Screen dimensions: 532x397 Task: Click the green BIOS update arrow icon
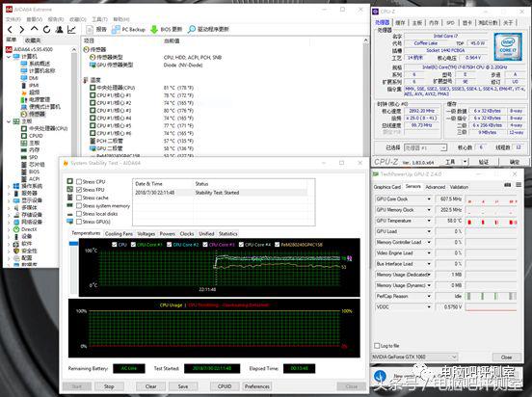point(154,30)
